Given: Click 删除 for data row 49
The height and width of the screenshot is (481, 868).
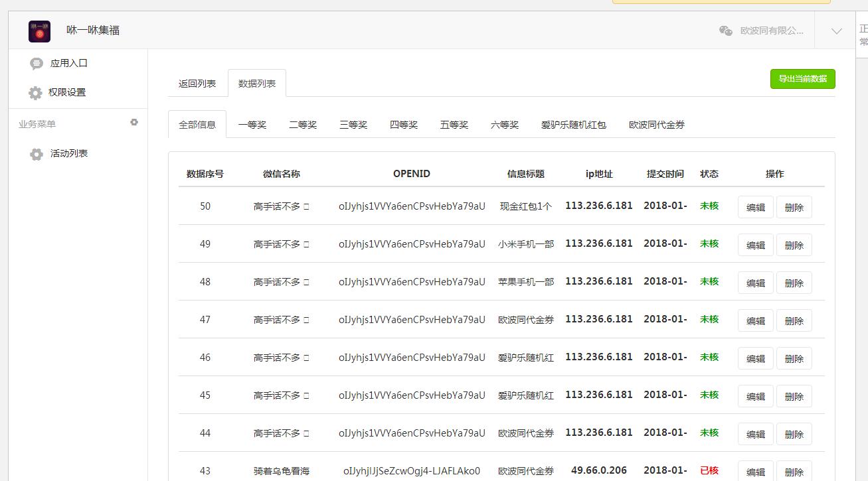Looking at the screenshot, I should coord(794,245).
